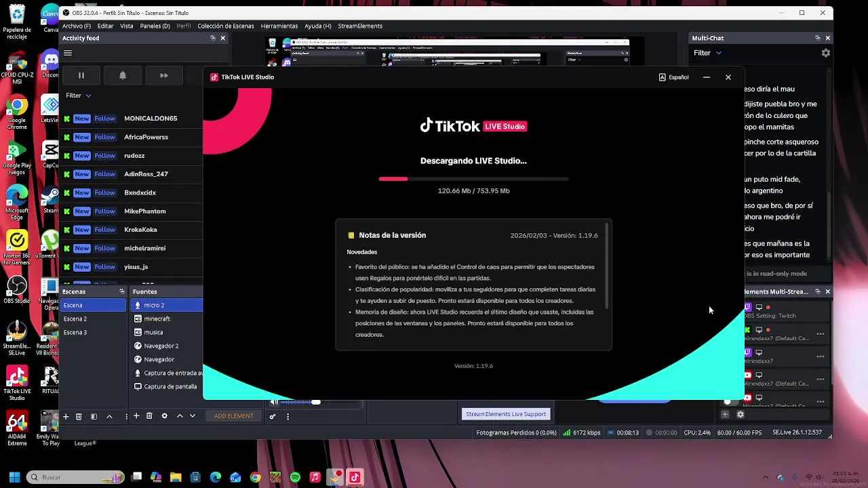
Task: Close the Activity feed dock
Action: [x=223, y=38]
